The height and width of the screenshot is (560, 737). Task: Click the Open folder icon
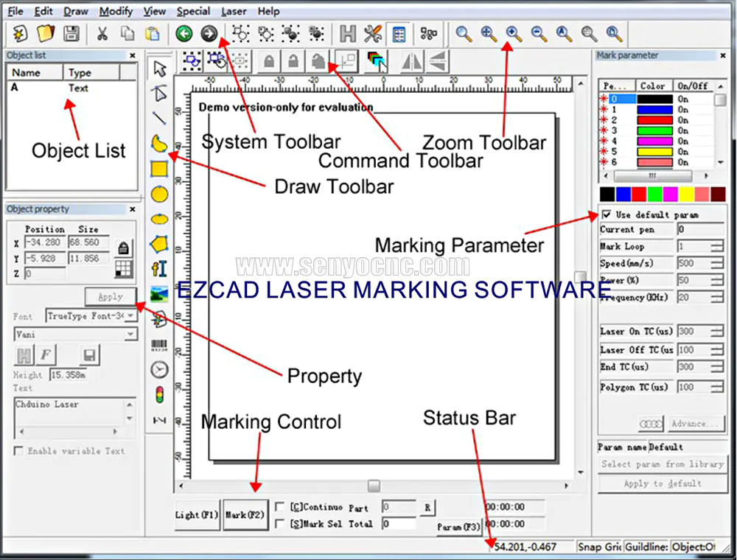[45, 33]
